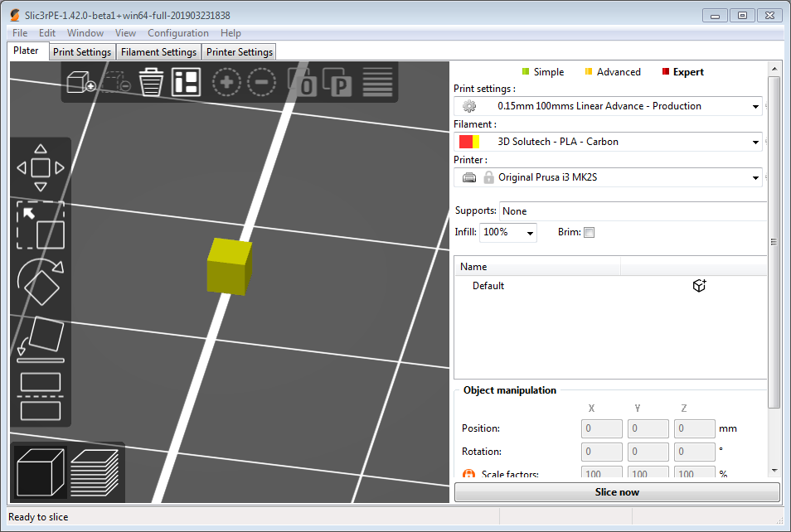Enable the Brim checkbox

click(x=589, y=232)
